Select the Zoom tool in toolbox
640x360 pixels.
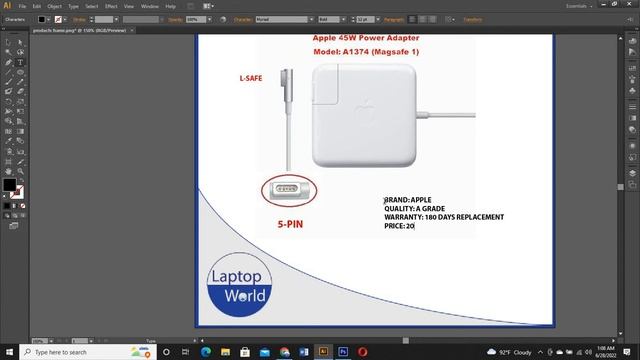(20, 171)
